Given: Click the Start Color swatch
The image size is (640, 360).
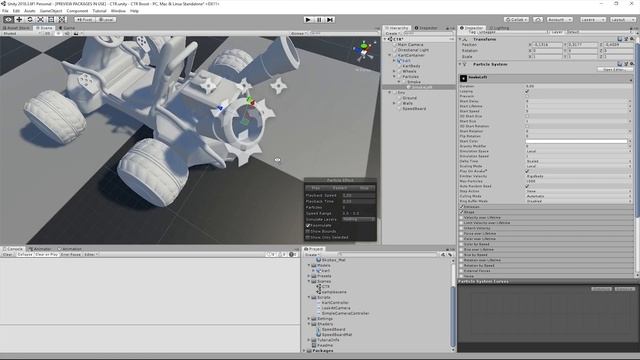Looking at the screenshot, I should [576, 141].
